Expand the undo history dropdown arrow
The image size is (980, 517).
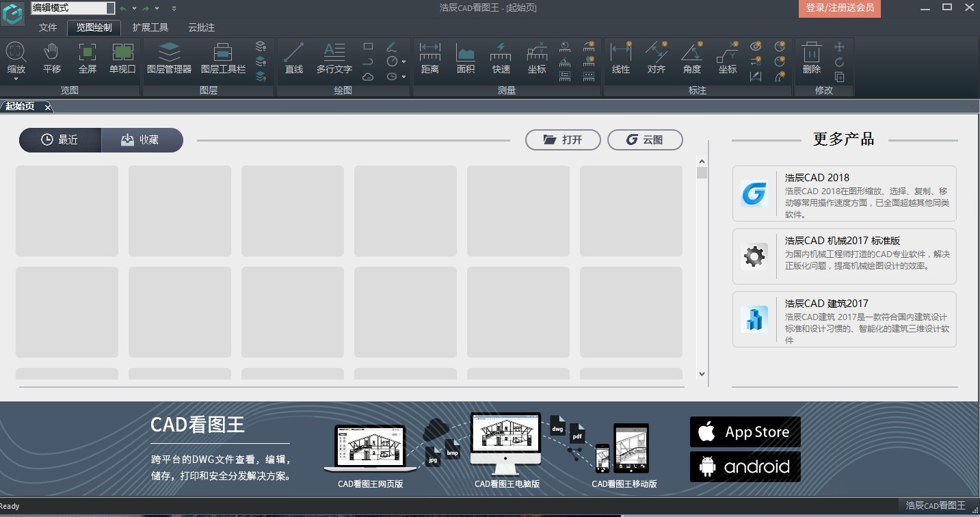pos(134,8)
